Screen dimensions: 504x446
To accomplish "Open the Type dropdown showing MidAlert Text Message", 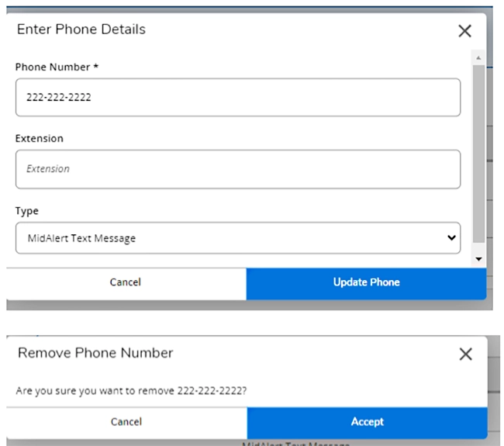I will [x=238, y=238].
